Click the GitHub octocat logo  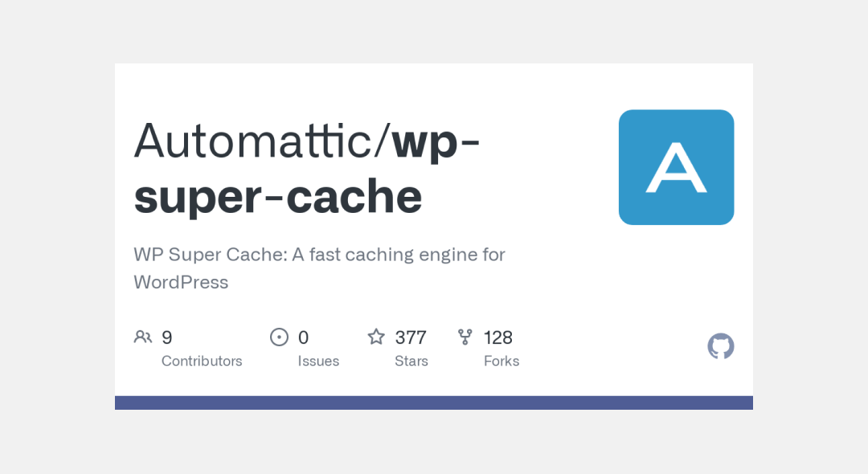coord(721,346)
